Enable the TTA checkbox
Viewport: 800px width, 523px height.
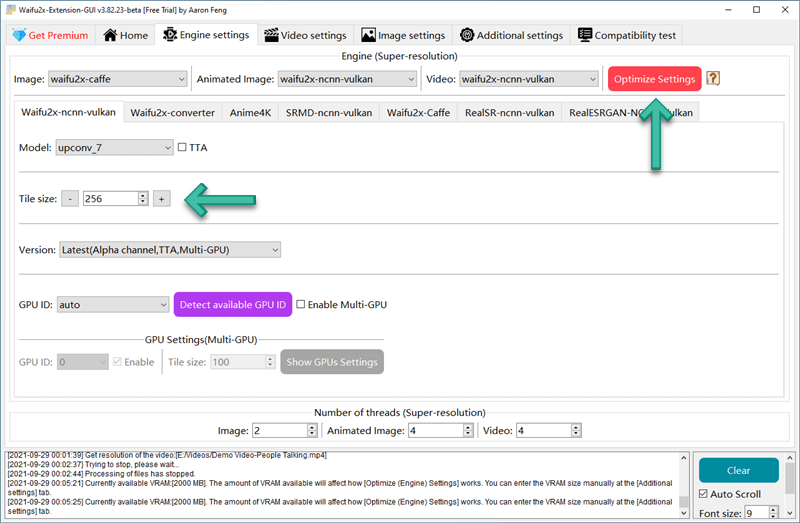pos(182,148)
